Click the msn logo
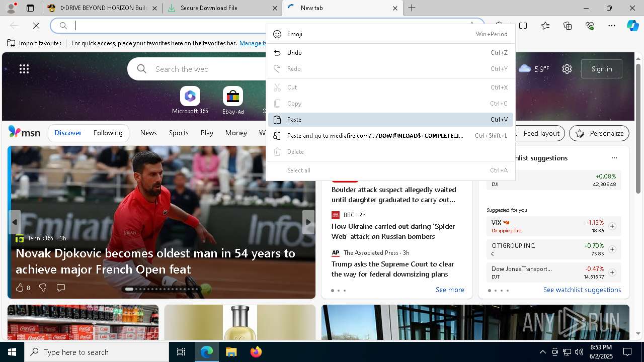Viewport: 644px width, 362px height. pyautogui.click(x=24, y=132)
